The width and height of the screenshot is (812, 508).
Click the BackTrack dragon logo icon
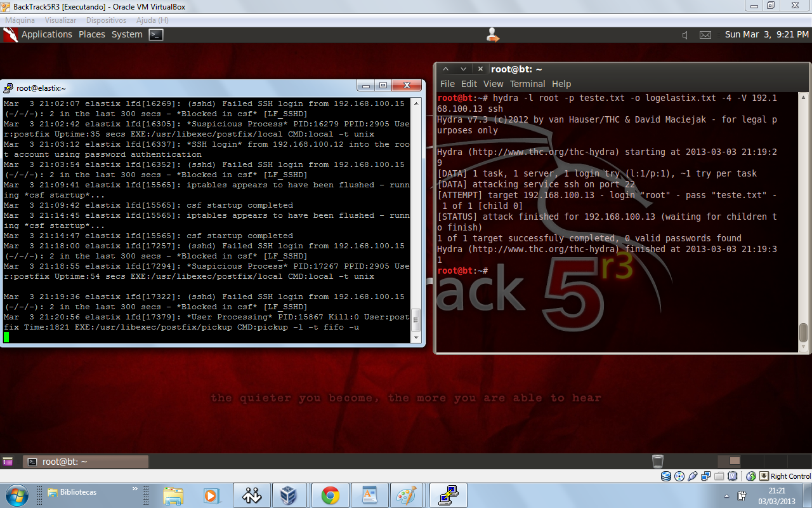[10, 35]
